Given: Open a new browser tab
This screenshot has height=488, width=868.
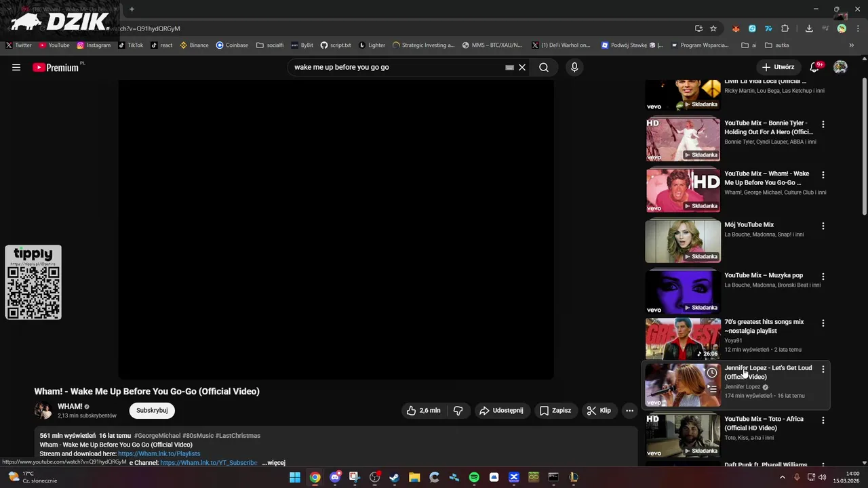Looking at the screenshot, I should (132, 9).
